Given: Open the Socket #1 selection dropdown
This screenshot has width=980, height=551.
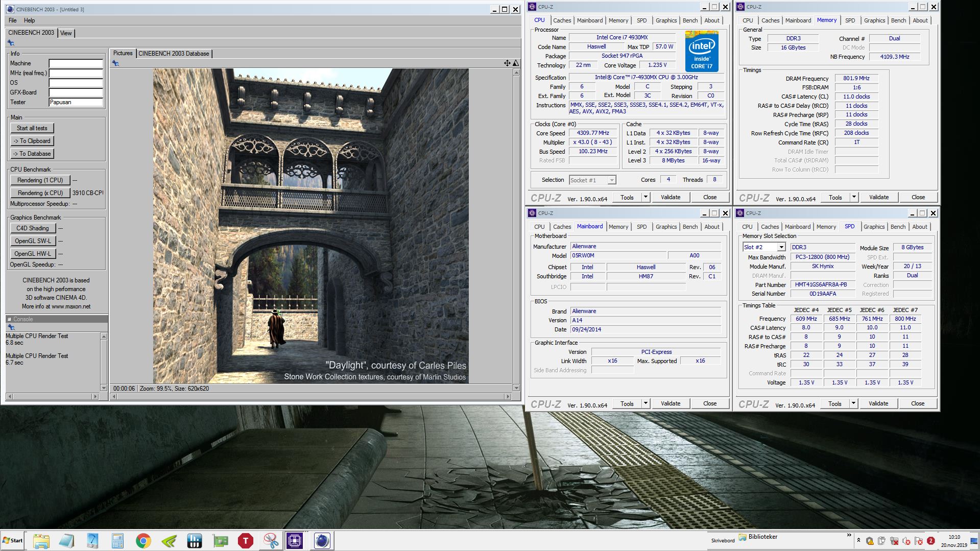Looking at the screenshot, I should [x=611, y=180].
